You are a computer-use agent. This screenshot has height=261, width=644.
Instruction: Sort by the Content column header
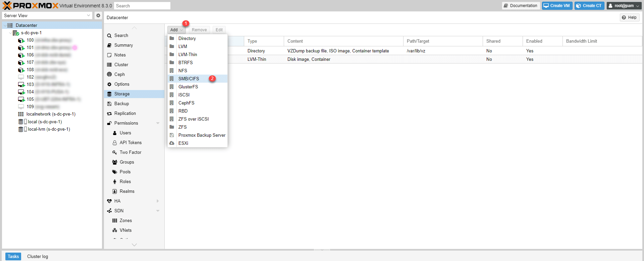[x=343, y=41]
